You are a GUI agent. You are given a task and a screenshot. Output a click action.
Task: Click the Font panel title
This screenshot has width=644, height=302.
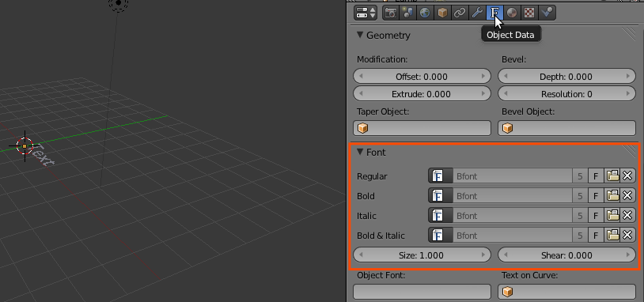tap(376, 153)
